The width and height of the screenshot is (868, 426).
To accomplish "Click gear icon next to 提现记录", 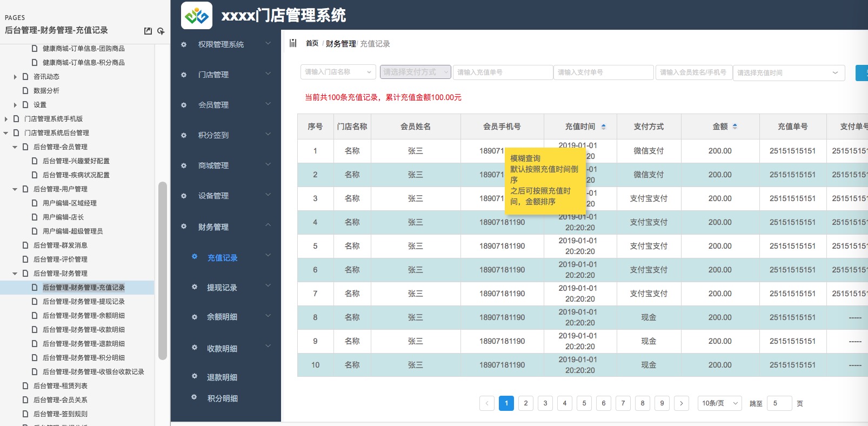I will click(x=195, y=287).
